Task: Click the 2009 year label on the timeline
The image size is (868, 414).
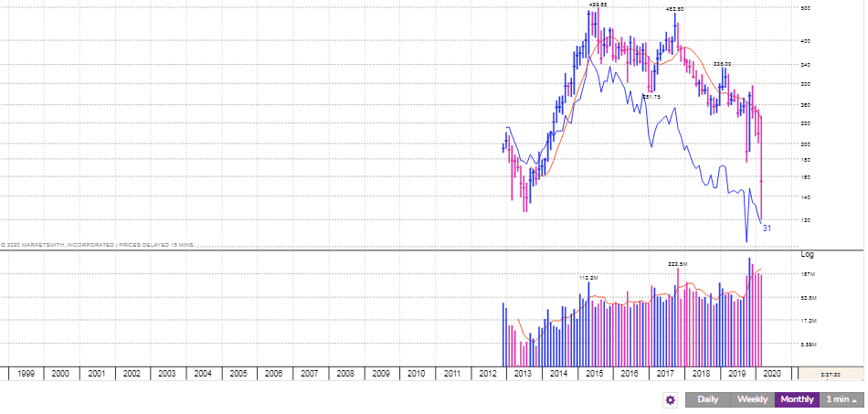Action: click(x=381, y=374)
